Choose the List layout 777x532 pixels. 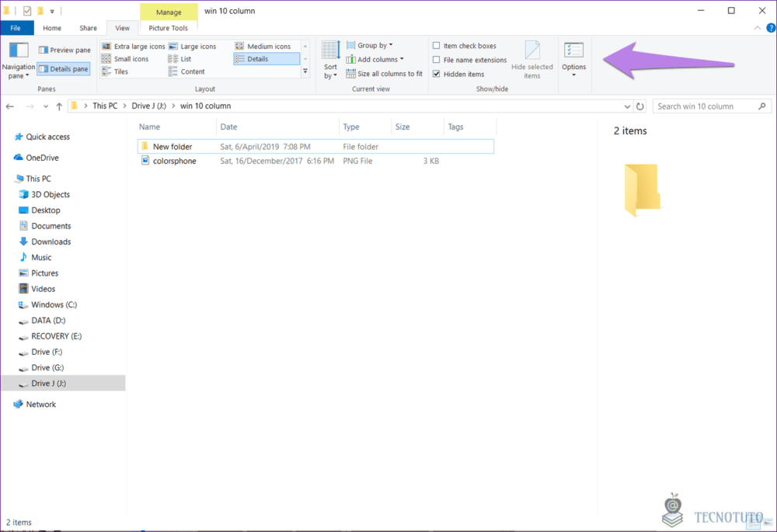[180, 59]
